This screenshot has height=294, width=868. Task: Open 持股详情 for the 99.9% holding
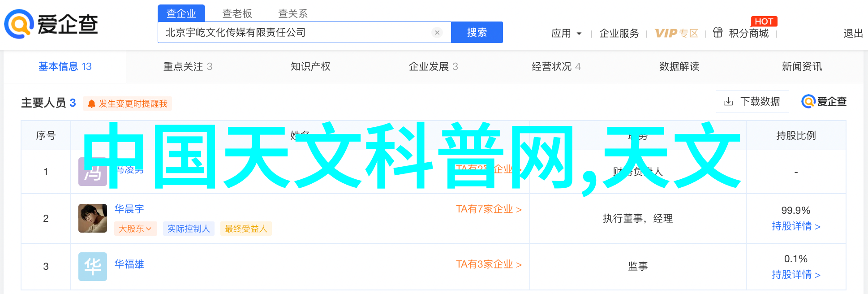click(x=796, y=226)
